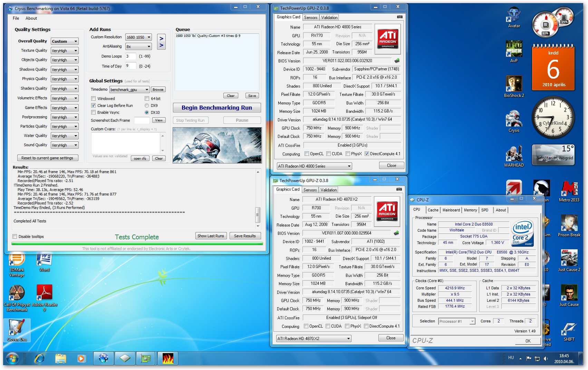Click BIOS save chip icon in 4870 X2 GPU-Z
The image size is (588, 370).
point(396,233)
